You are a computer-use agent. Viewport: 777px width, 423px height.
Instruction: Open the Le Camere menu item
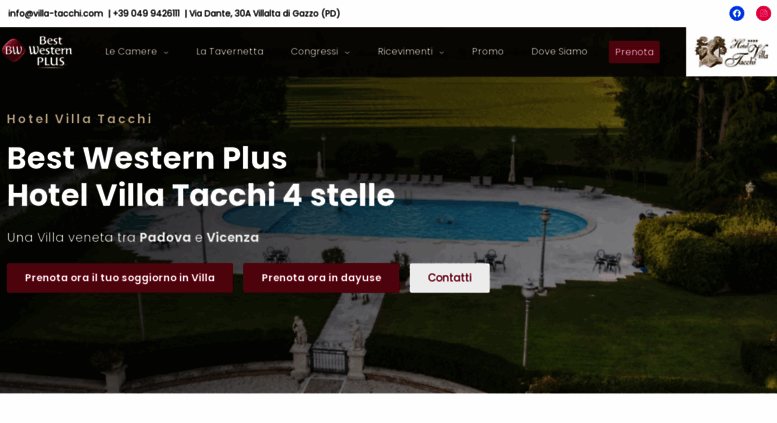click(131, 52)
